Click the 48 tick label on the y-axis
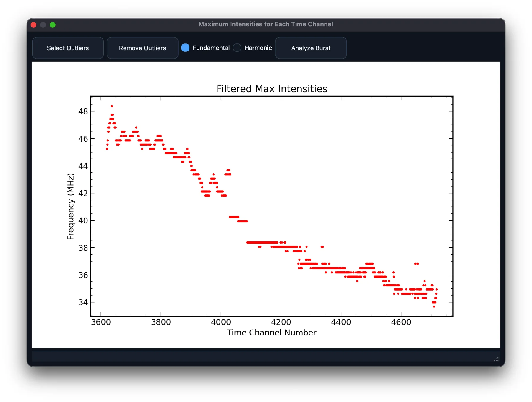The width and height of the screenshot is (532, 402). (x=83, y=111)
